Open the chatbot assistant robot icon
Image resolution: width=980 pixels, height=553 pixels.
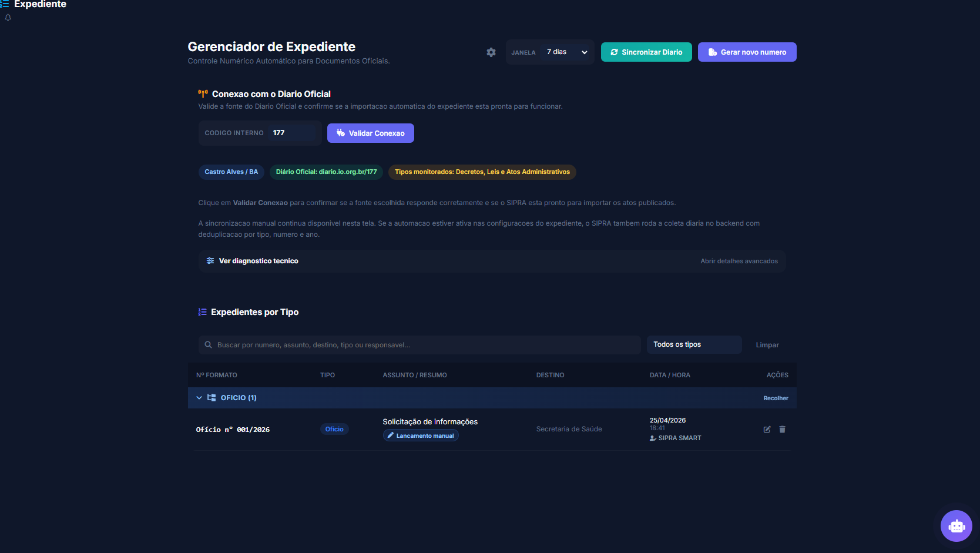coord(956,526)
